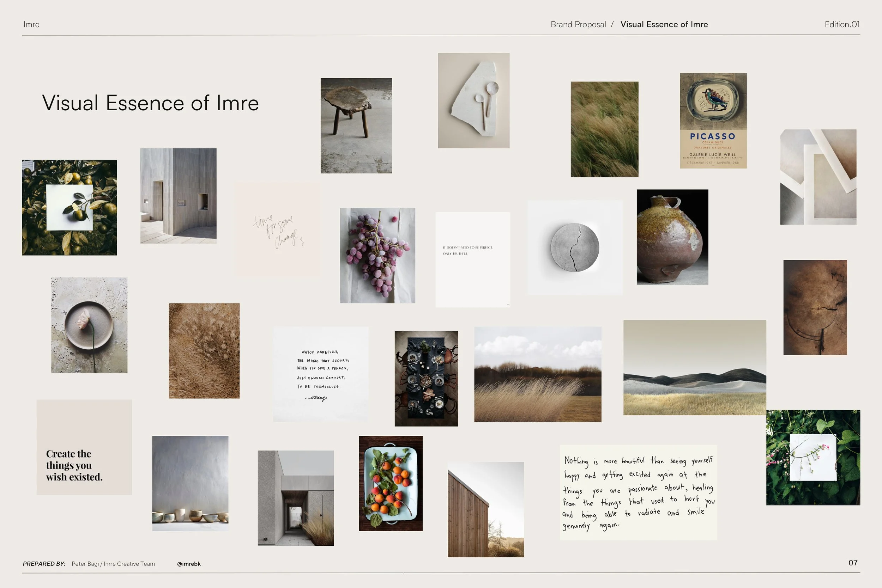Select the apricots on blue tray photo

point(391,483)
